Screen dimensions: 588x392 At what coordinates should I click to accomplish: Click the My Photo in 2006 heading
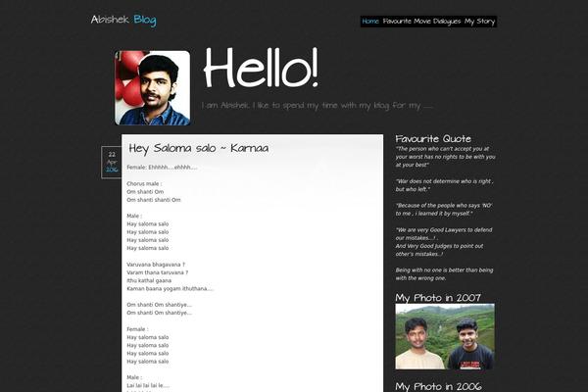pyautogui.click(x=438, y=386)
